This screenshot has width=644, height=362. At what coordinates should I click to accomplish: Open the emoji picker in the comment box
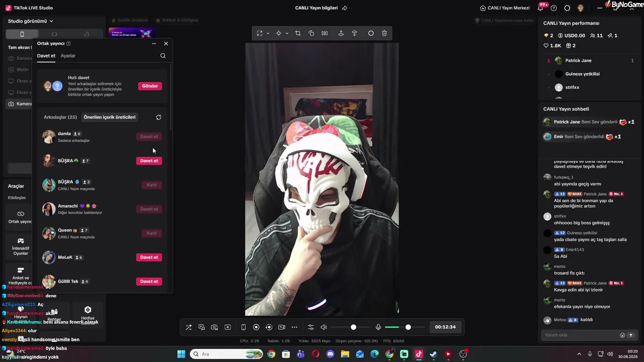pos(622,335)
